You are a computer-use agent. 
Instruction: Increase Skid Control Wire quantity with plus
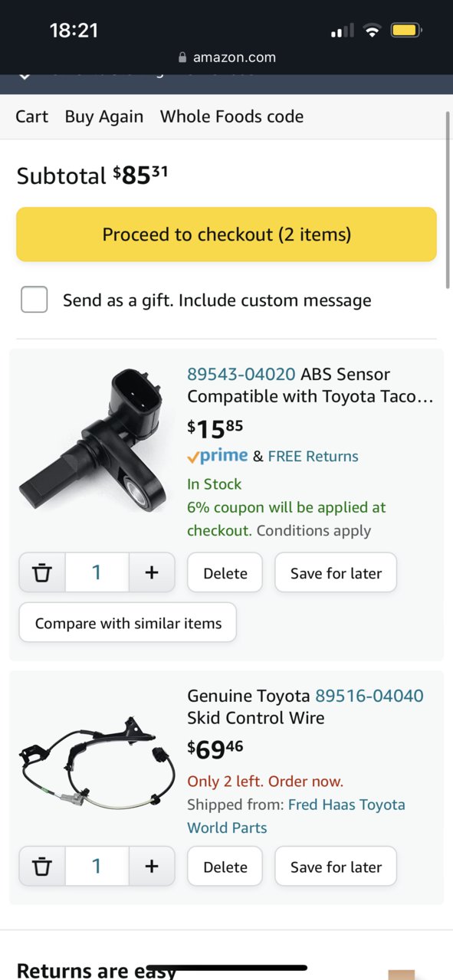click(152, 866)
